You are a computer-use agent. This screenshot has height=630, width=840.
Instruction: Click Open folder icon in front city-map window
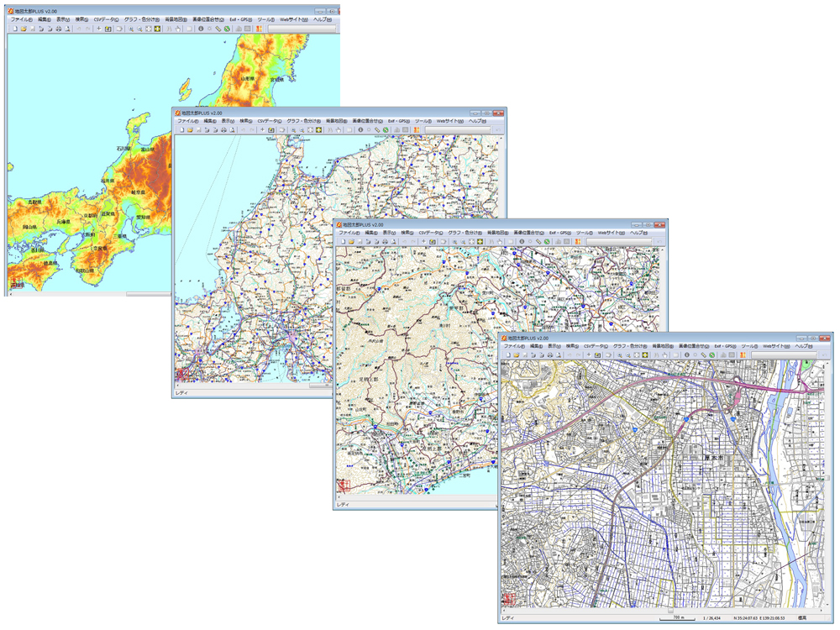(517, 354)
